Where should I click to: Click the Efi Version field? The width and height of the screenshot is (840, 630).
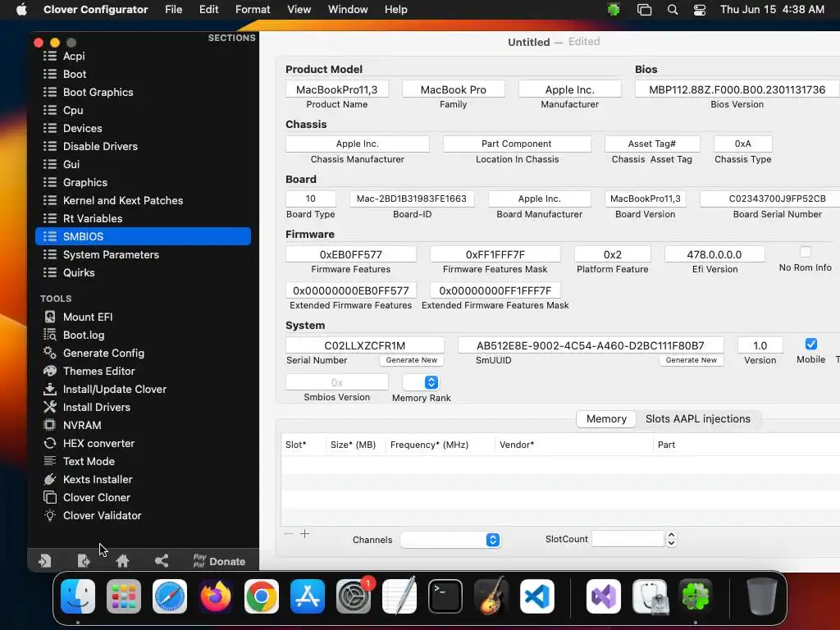coord(714,254)
